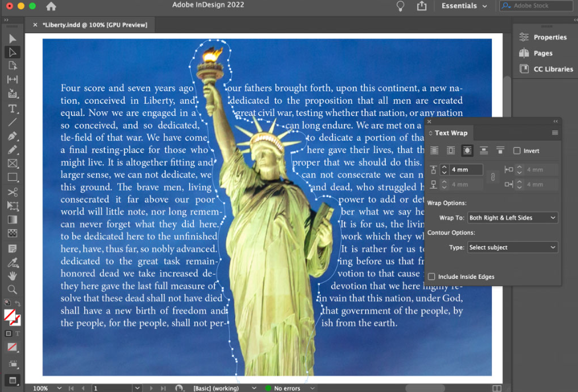
Task: Check Include Inside Edges
Action: [432, 276]
